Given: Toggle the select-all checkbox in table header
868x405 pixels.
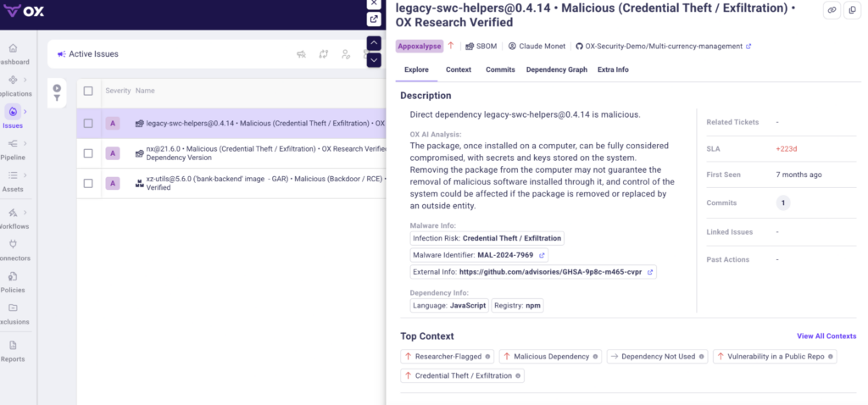Looking at the screenshot, I should 88,91.
